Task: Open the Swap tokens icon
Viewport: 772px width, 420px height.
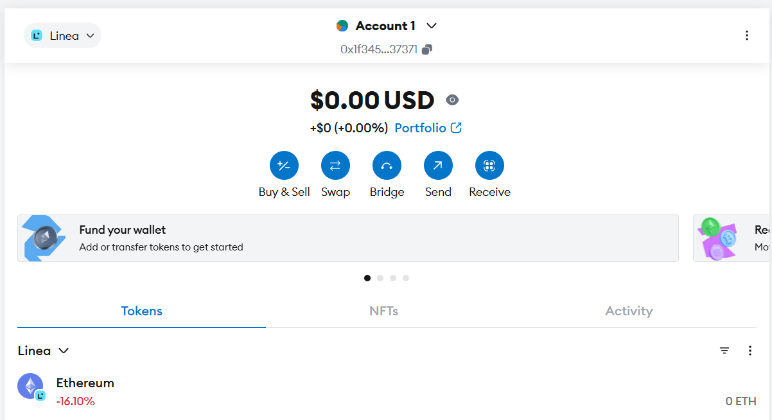Action: tap(335, 166)
